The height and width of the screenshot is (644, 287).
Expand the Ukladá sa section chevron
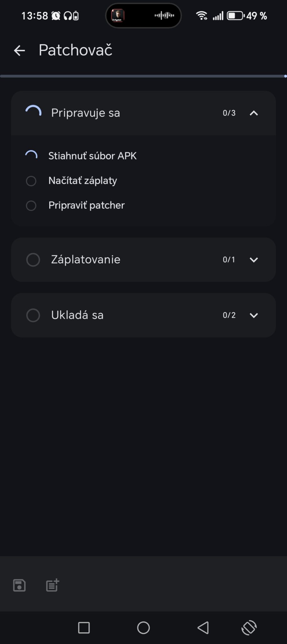[254, 315]
